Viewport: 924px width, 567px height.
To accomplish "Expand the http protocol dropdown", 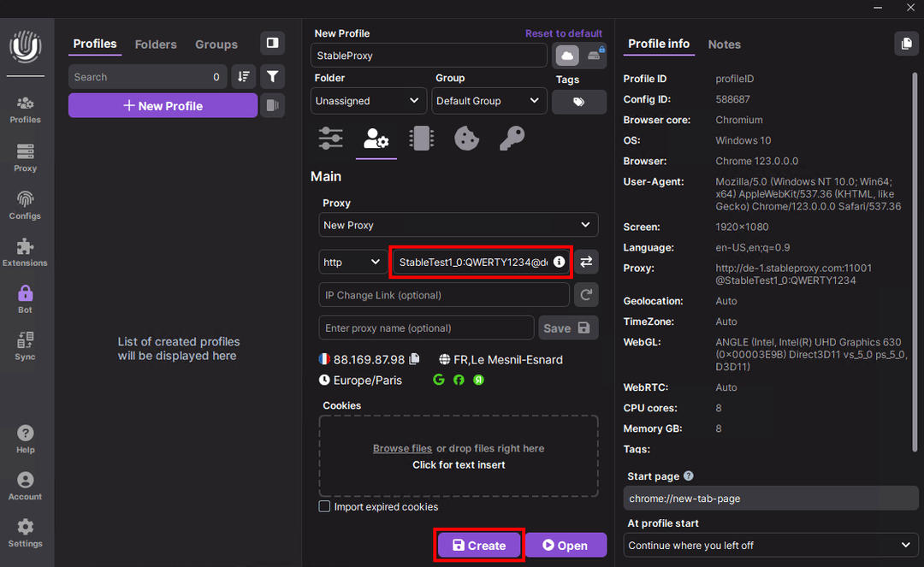I will [351, 262].
